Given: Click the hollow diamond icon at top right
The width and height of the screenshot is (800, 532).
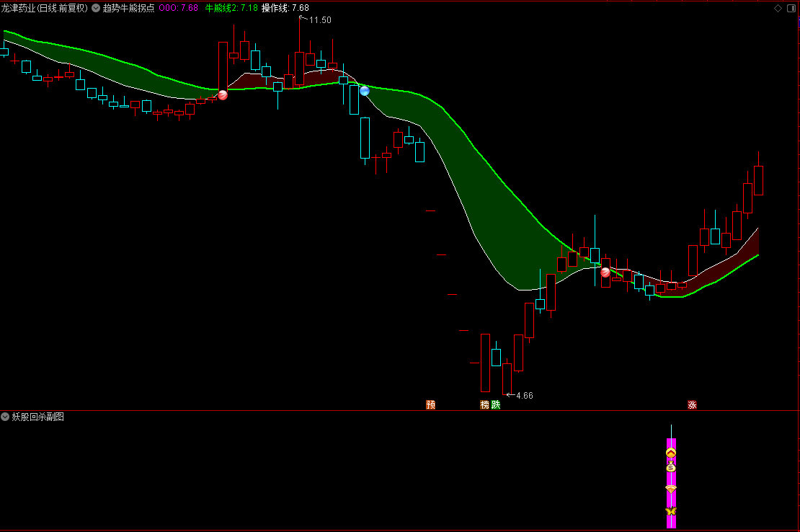Looking at the screenshot, I should tap(778, 8).
